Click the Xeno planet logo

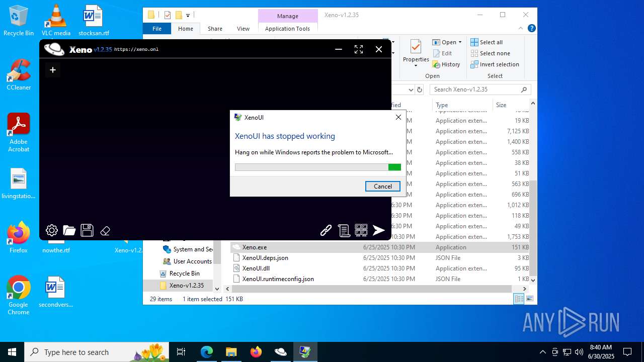click(x=54, y=49)
